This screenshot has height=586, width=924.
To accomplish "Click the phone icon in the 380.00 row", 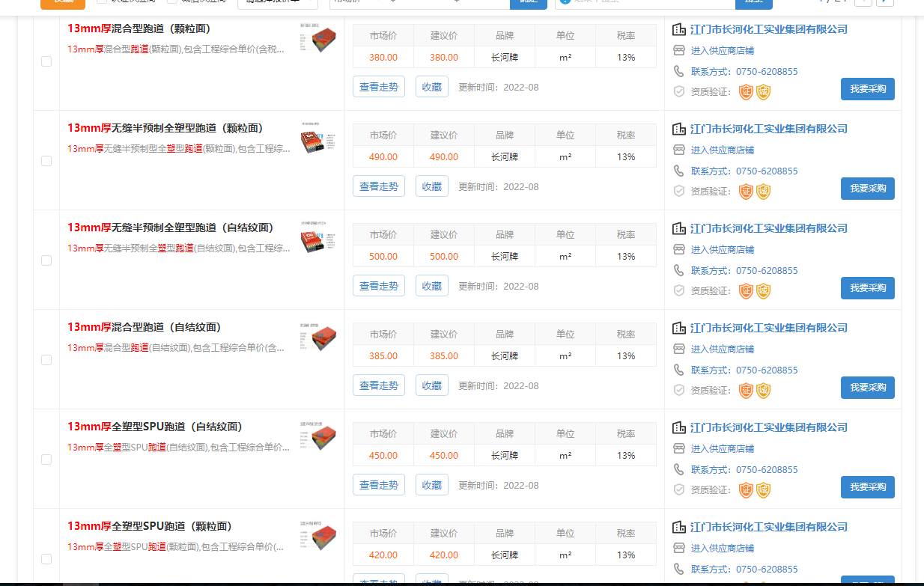I will pyautogui.click(x=679, y=71).
